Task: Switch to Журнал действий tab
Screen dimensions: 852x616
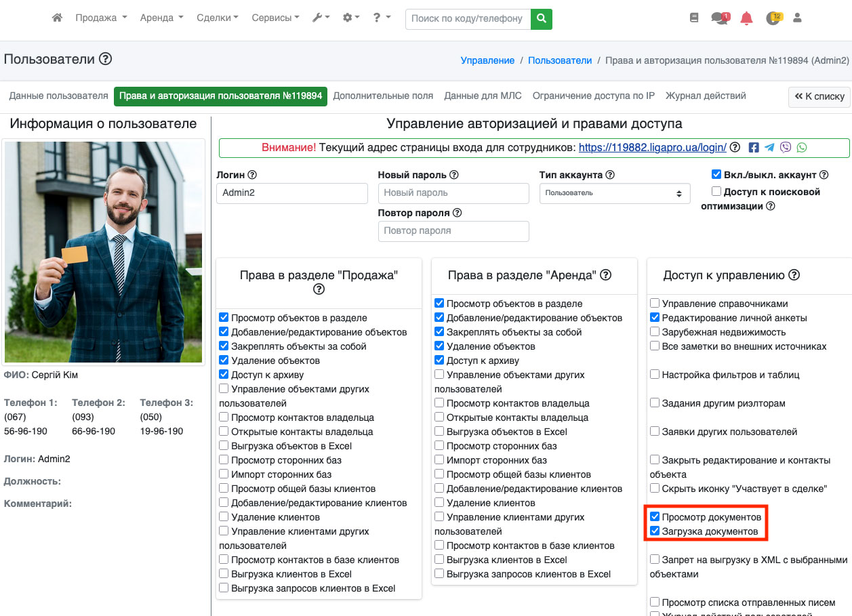Action: pyautogui.click(x=706, y=96)
